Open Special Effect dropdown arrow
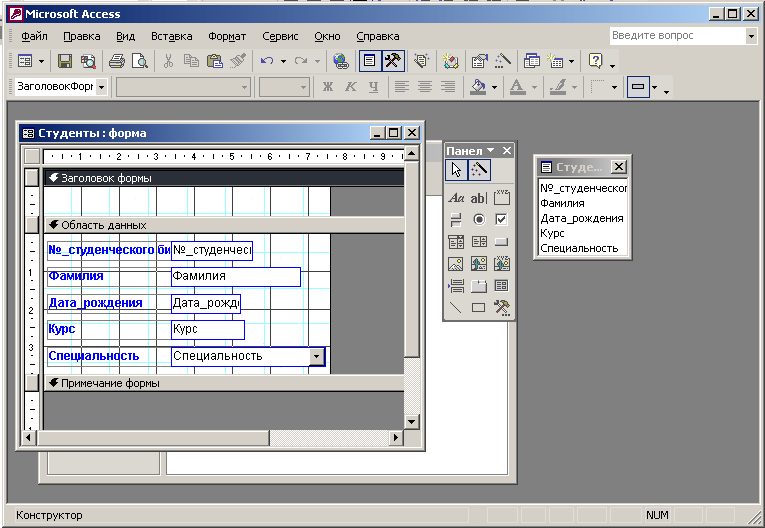Image resolution: width=765 pixels, height=528 pixels. point(655,87)
